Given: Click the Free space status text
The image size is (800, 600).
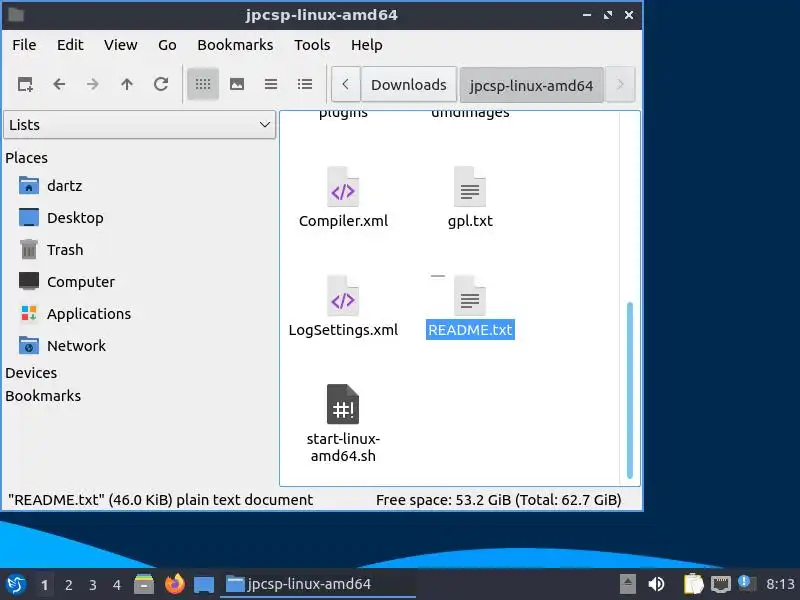Looking at the screenshot, I should point(498,500).
